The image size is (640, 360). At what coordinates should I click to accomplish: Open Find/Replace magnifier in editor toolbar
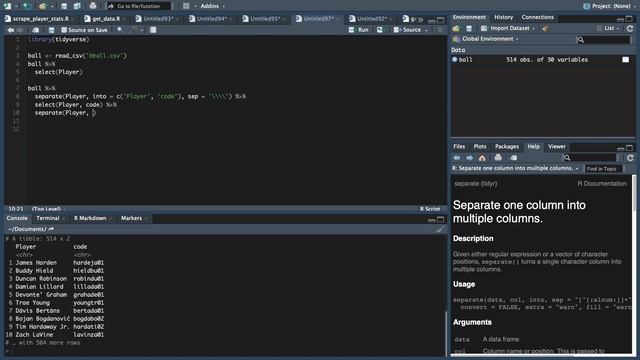point(120,30)
